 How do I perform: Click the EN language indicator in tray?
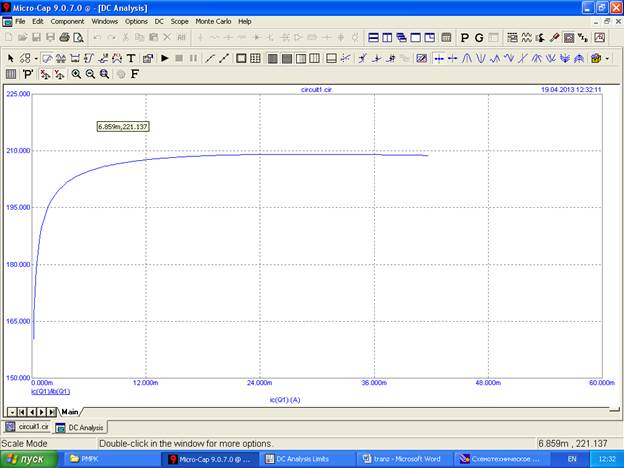[572, 459]
